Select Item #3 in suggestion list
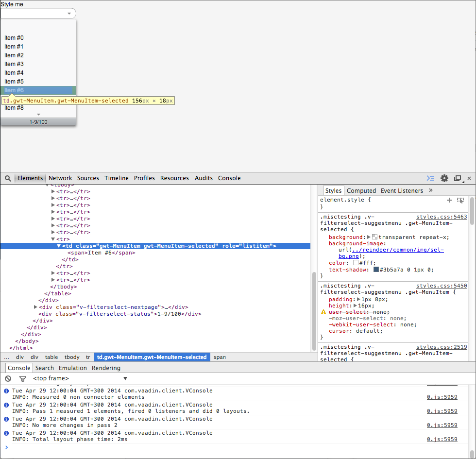 tap(14, 64)
